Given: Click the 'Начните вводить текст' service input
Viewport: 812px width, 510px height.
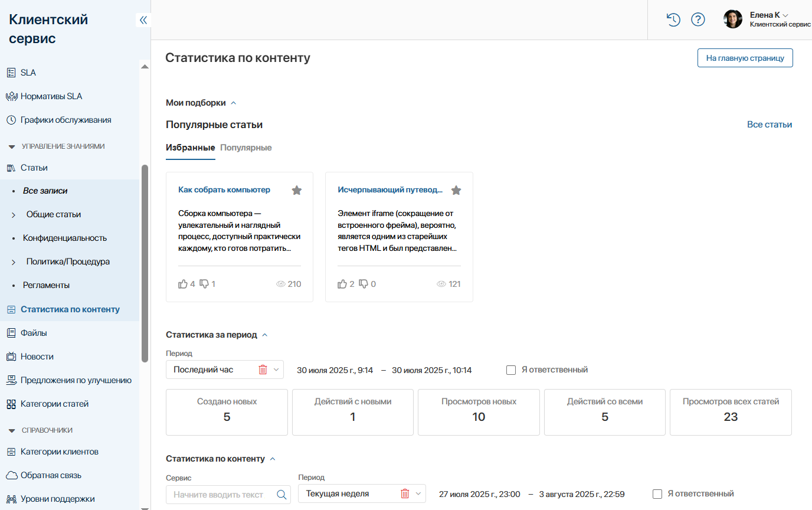Looking at the screenshot, I should [222, 494].
